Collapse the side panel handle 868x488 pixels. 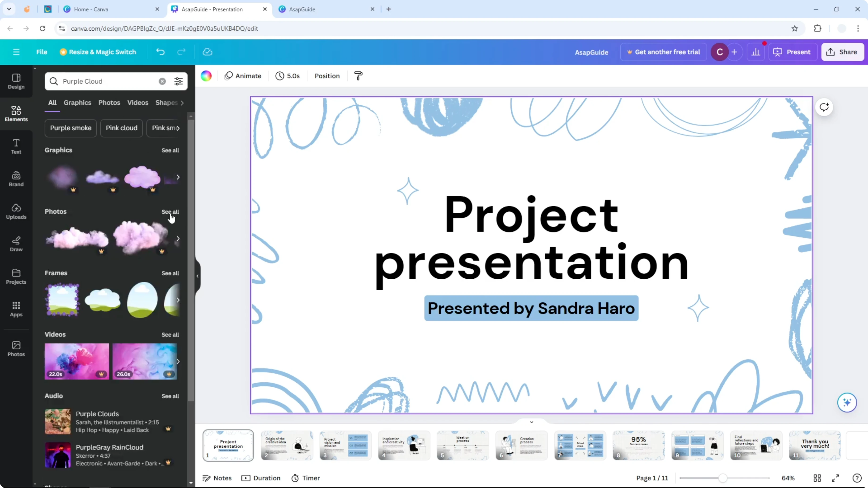coord(198,276)
